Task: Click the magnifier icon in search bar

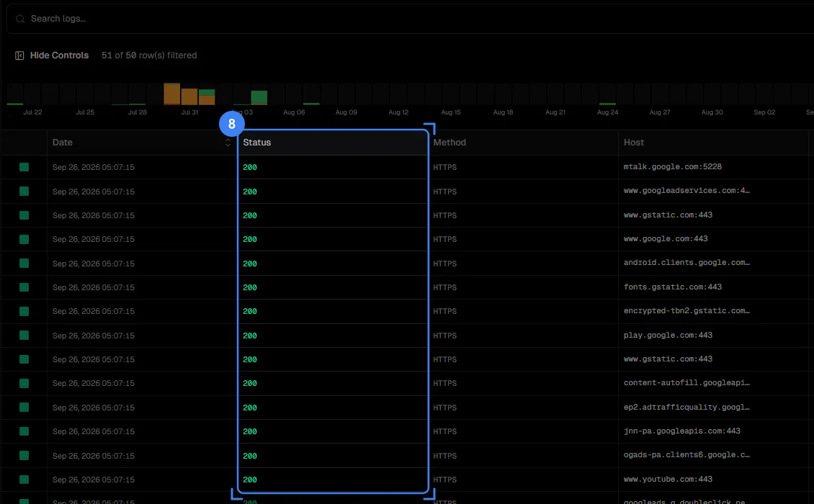Action: [x=20, y=19]
